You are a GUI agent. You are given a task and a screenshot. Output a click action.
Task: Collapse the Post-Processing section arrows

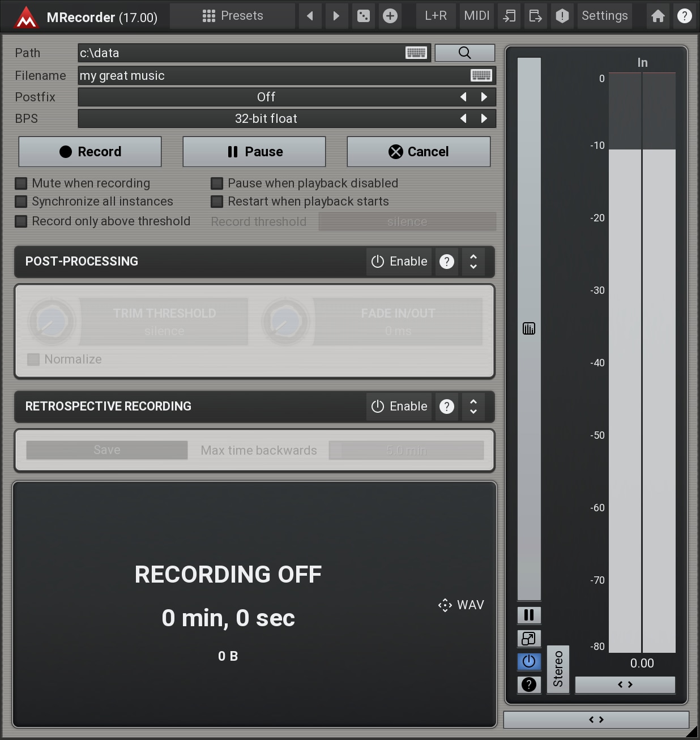click(x=473, y=262)
